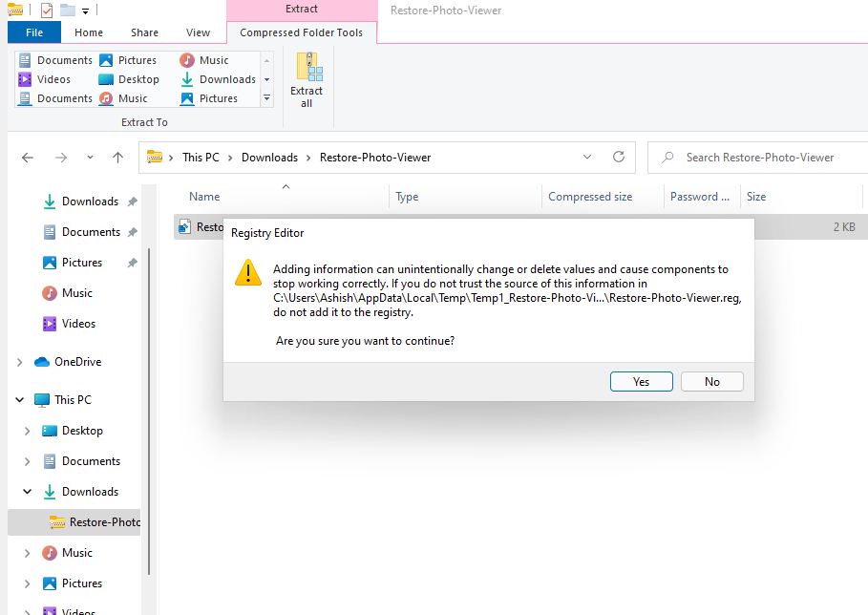868x615 pixels.
Task: Unpin Documents using its pin icon
Action: [x=133, y=232]
